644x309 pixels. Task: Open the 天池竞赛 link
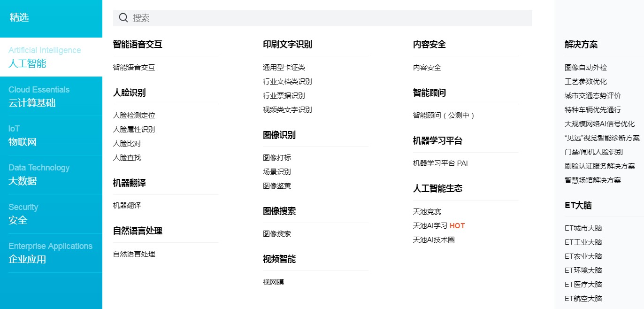pos(427,212)
